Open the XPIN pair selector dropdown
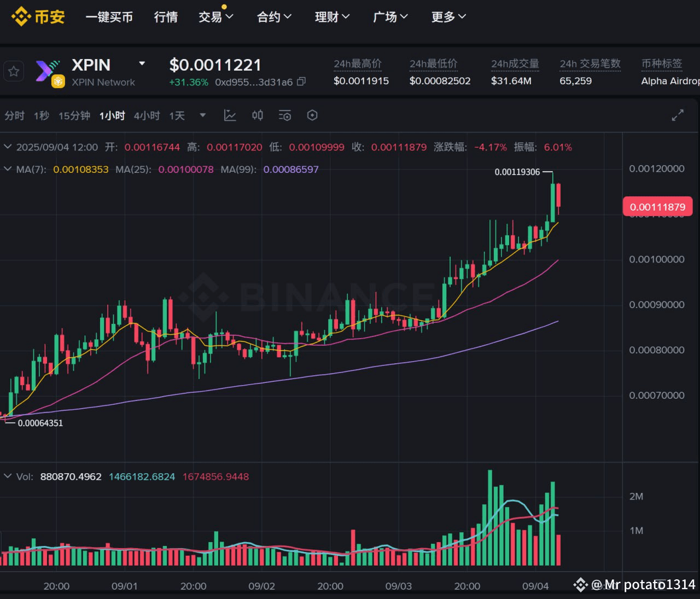This screenshot has width=700, height=599. [x=141, y=63]
